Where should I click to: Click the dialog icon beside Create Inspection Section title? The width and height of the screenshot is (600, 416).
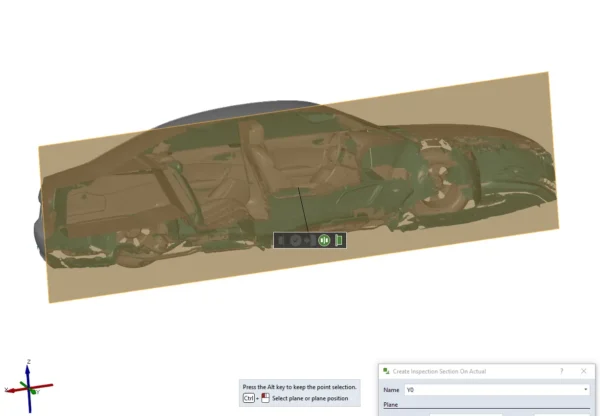[386, 371]
